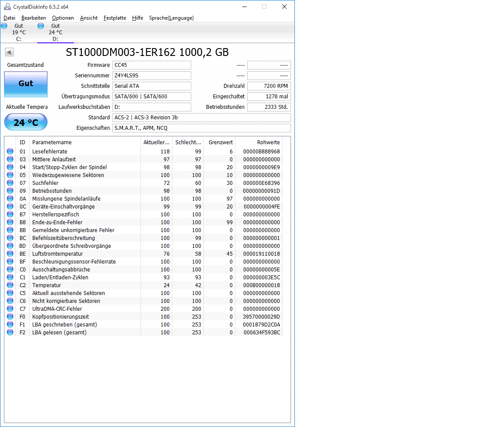Click status orb of Betriebsstunden attribute row
504x427 pixels.
coord(10,191)
